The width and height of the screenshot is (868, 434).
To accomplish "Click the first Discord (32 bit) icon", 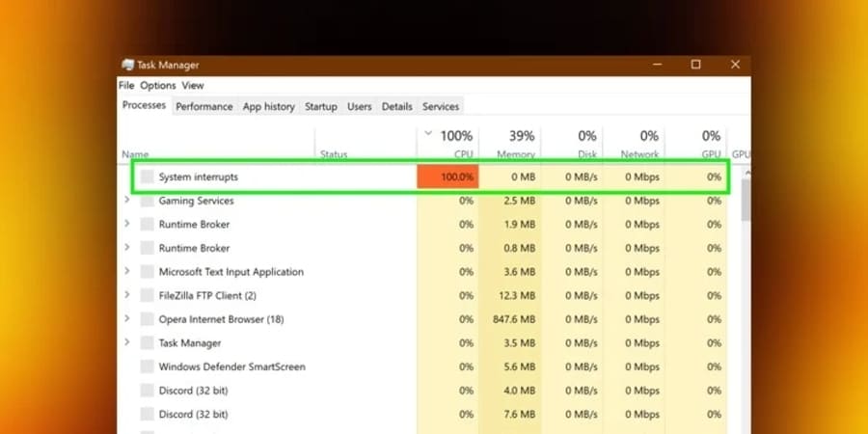I will 147,391.
